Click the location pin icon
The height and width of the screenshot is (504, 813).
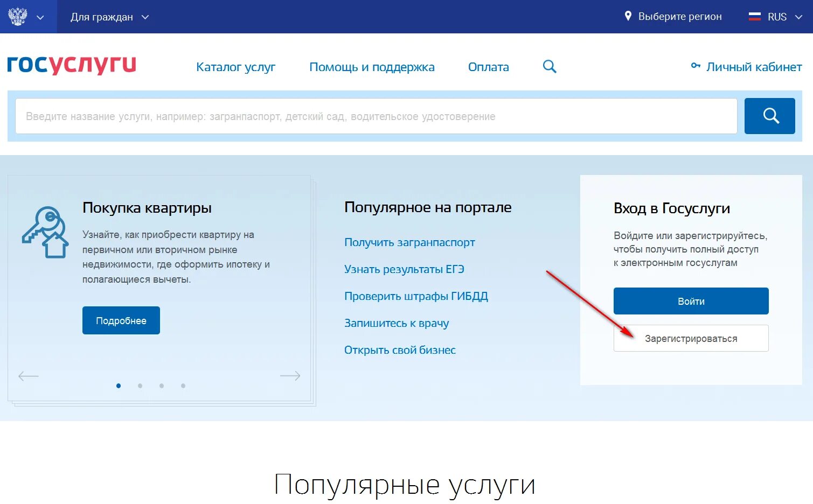click(628, 16)
